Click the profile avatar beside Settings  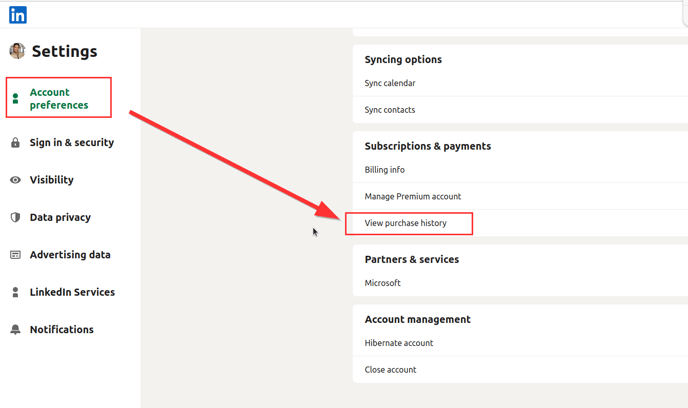(17, 51)
